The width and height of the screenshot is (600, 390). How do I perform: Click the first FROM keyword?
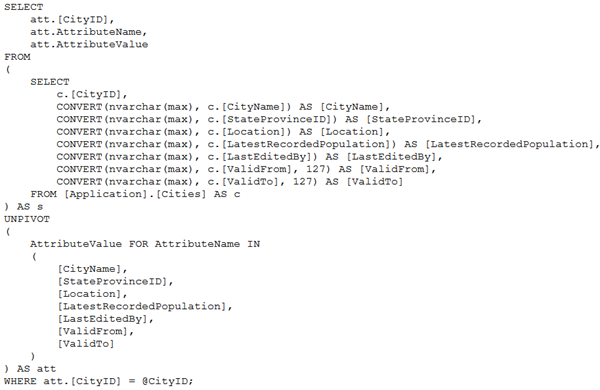tap(17, 57)
